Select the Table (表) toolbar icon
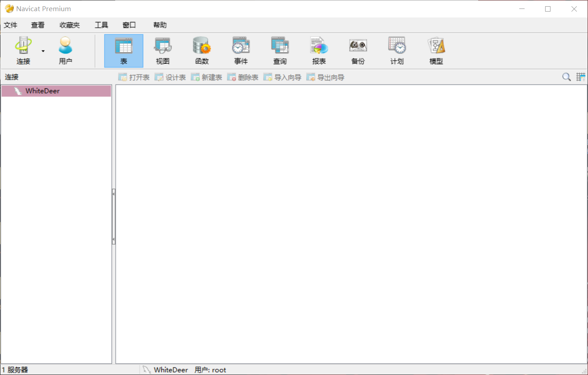This screenshot has height=375, width=588. [124, 51]
